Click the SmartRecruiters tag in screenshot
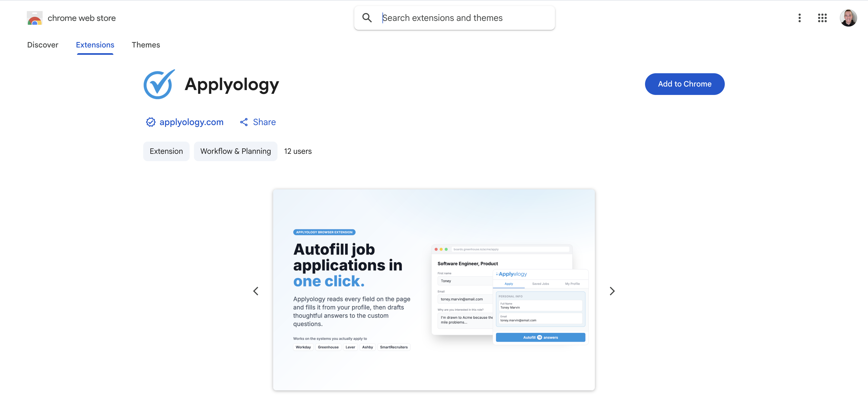The image size is (868, 408). [x=394, y=347]
